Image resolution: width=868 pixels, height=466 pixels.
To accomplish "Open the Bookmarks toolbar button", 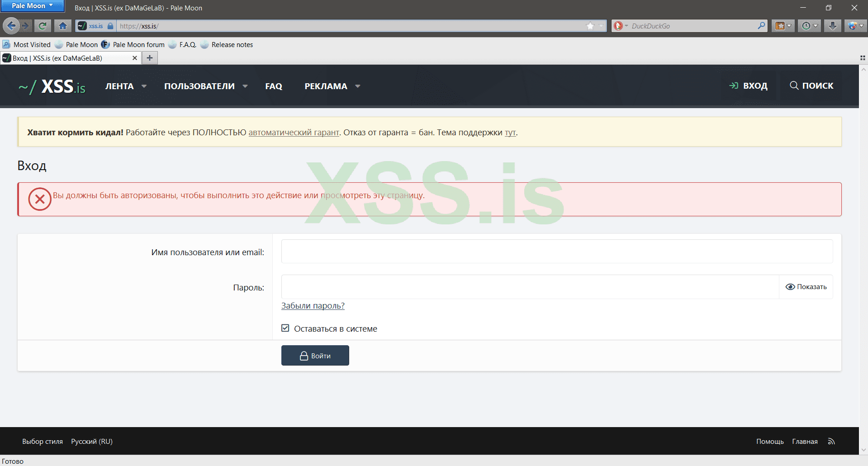I will click(x=780, y=26).
